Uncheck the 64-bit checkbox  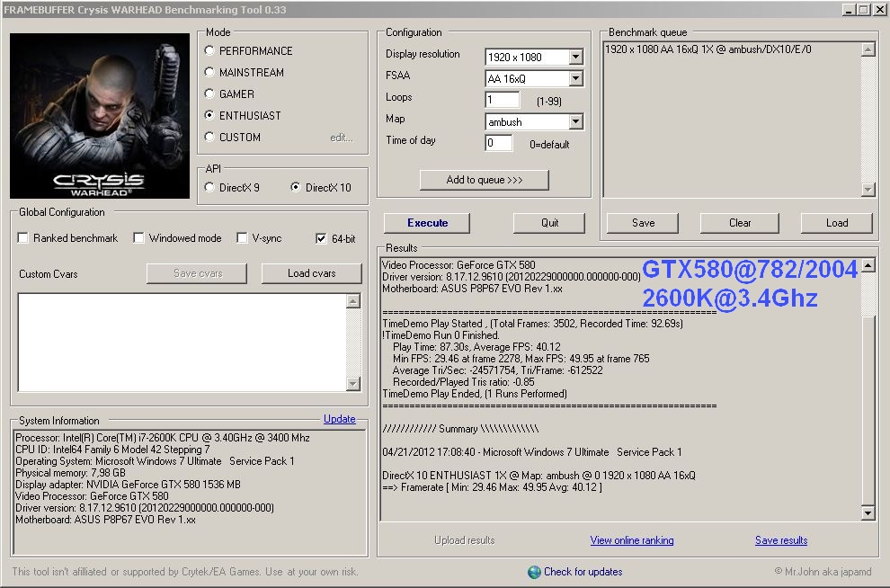coord(321,239)
